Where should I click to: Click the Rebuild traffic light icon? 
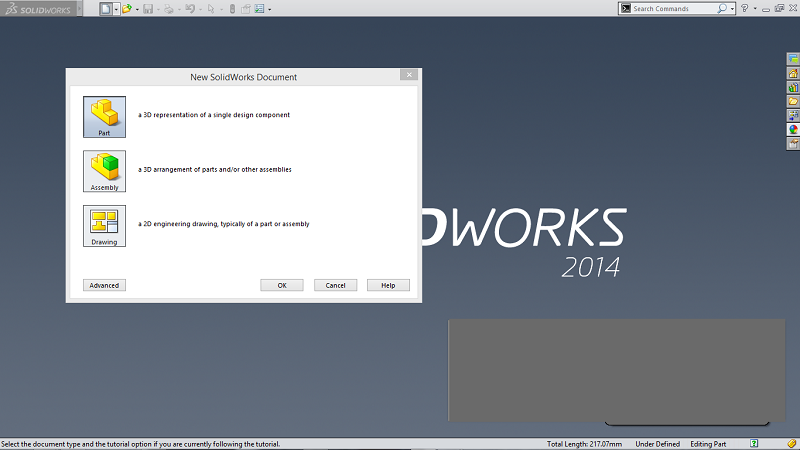click(x=232, y=9)
